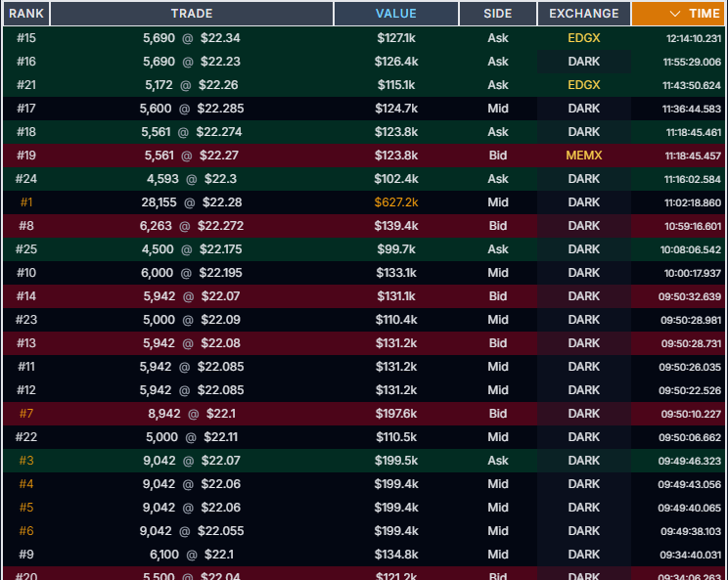
Task: Click trade 5,690 @ $22.23
Action: click(192, 62)
